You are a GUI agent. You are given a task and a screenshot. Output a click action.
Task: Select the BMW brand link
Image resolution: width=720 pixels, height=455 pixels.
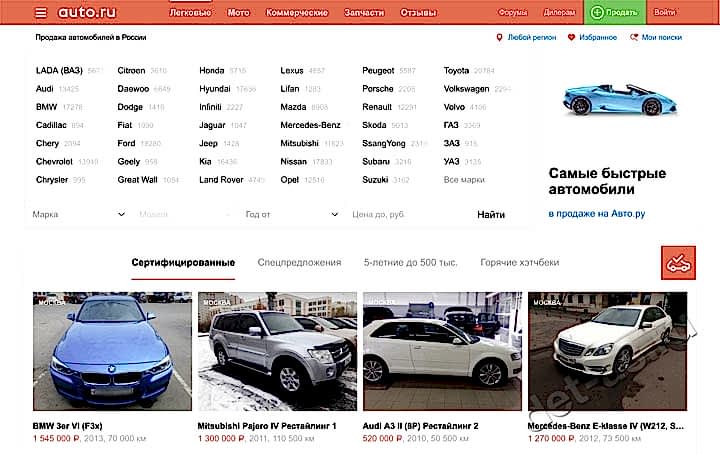point(46,107)
